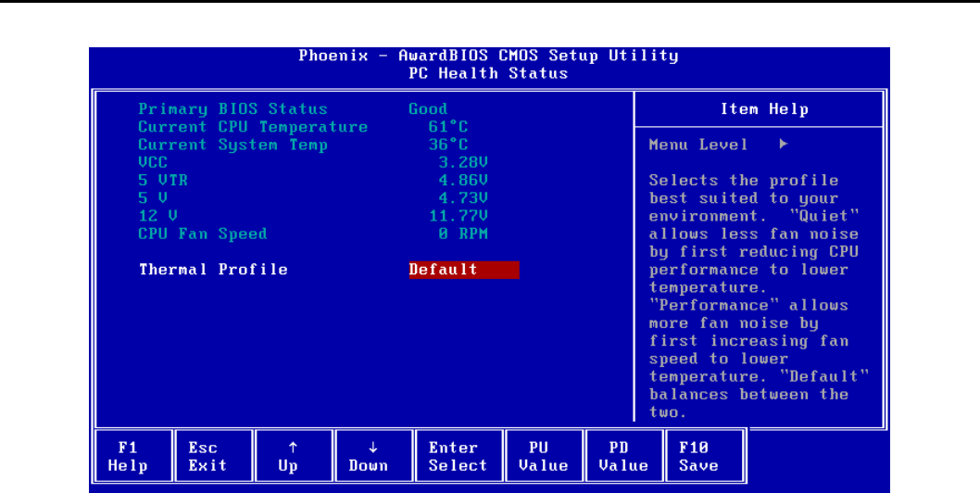
Task: Click the 61°C CPU temperature value
Action: tap(448, 127)
